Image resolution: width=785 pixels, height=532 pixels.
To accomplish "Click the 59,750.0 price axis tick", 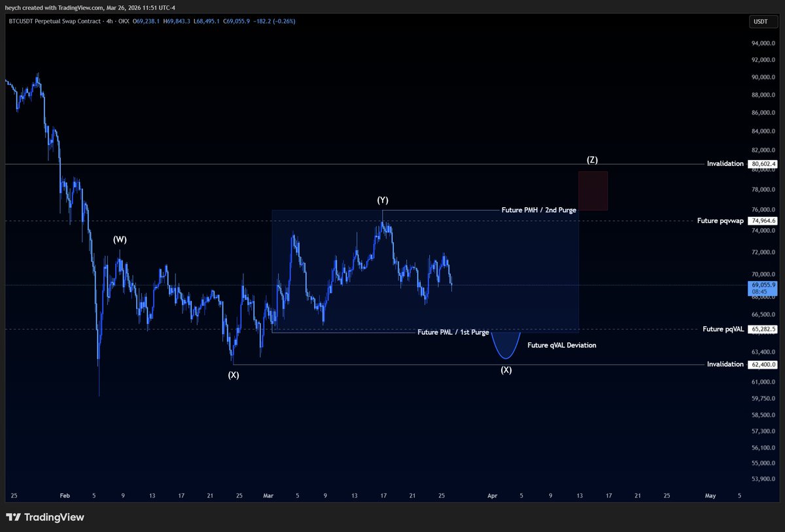I will click(x=763, y=398).
